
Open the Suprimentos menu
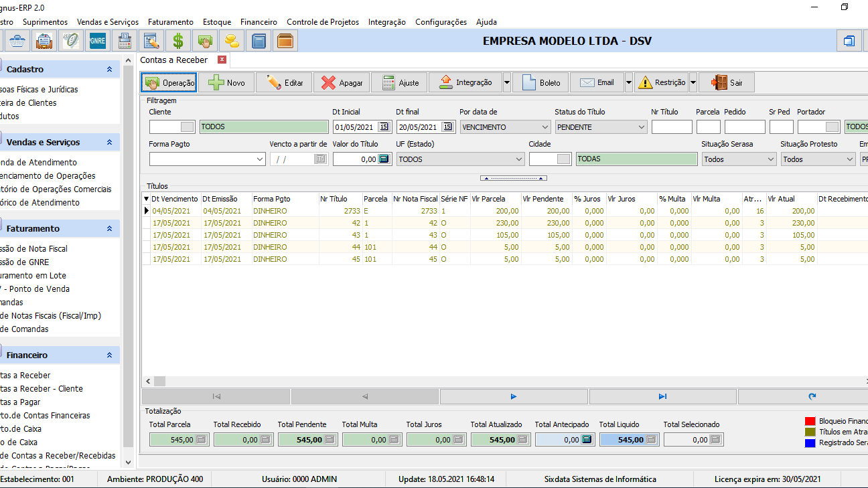[45, 22]
